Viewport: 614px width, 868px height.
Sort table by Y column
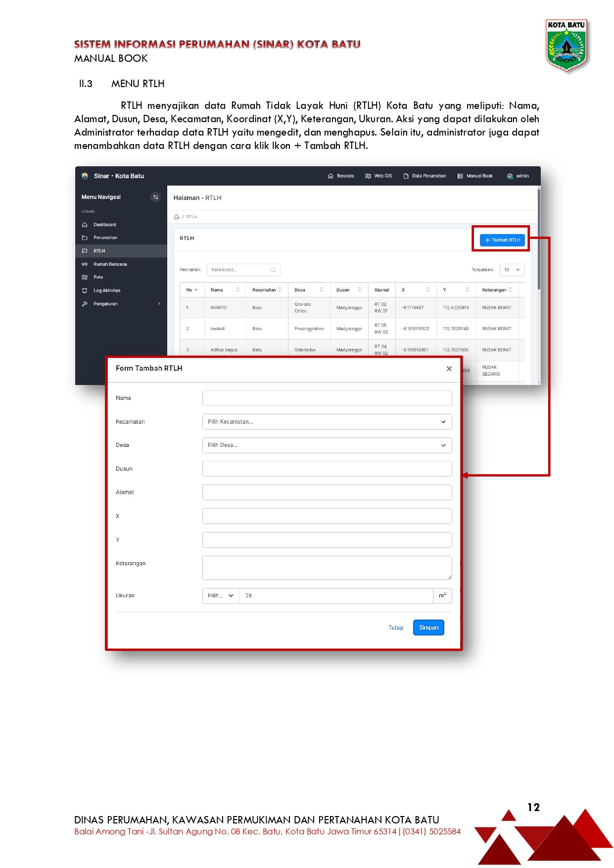tap(456, 290)
